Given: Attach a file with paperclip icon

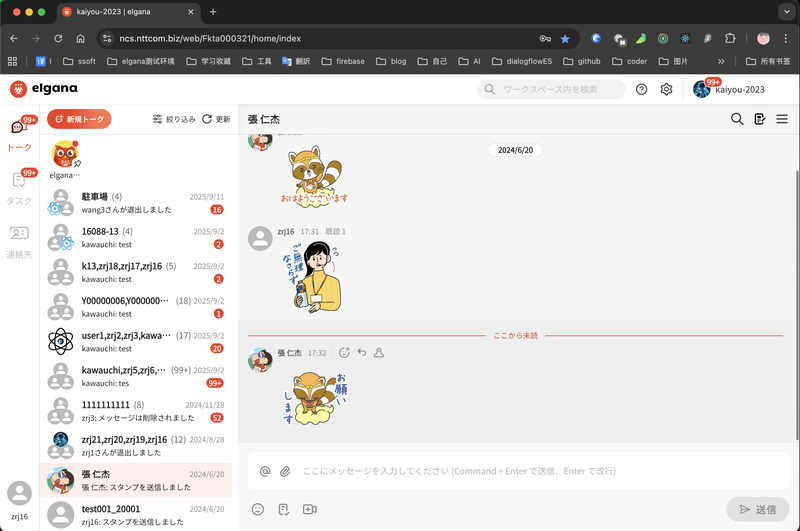Looking at the screenshot, I should click(x=285, y=471).
